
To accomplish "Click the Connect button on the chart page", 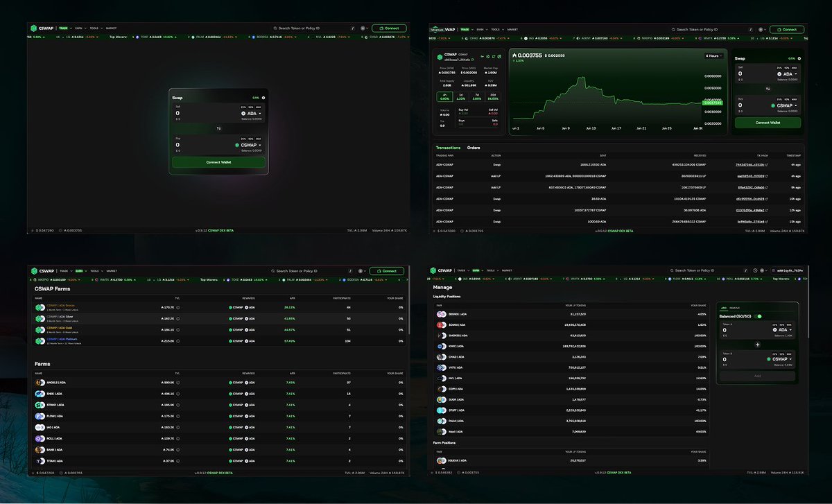I will 787,30.
